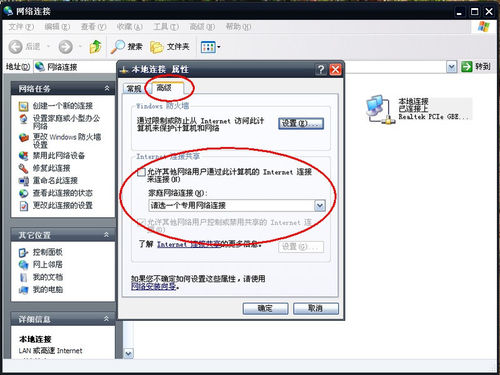The width and height of the screenshot is (500, 375).
Task: Click 修复此连接 icon
Action: click(x=23, y=168)
